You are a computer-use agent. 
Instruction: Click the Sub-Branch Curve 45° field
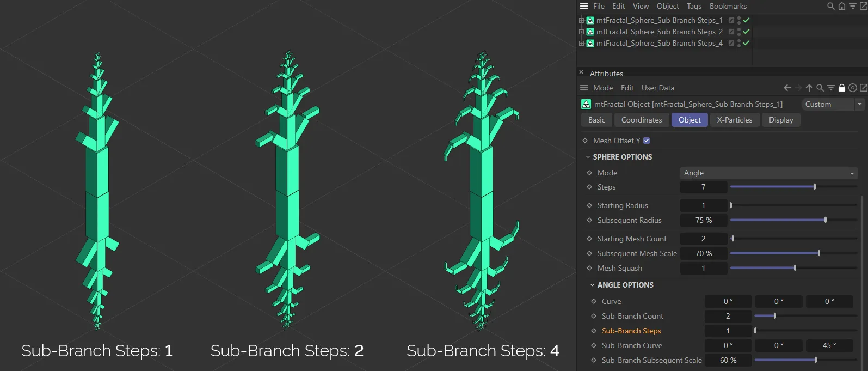point(829,345)
